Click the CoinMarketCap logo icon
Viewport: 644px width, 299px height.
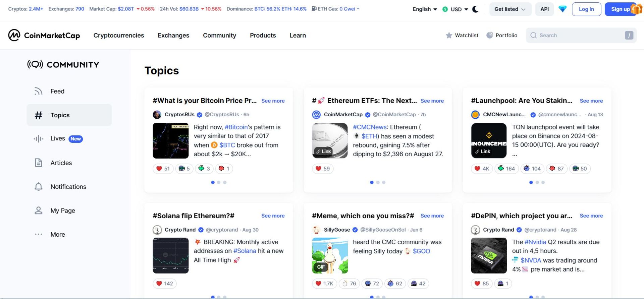pos(14,35)
